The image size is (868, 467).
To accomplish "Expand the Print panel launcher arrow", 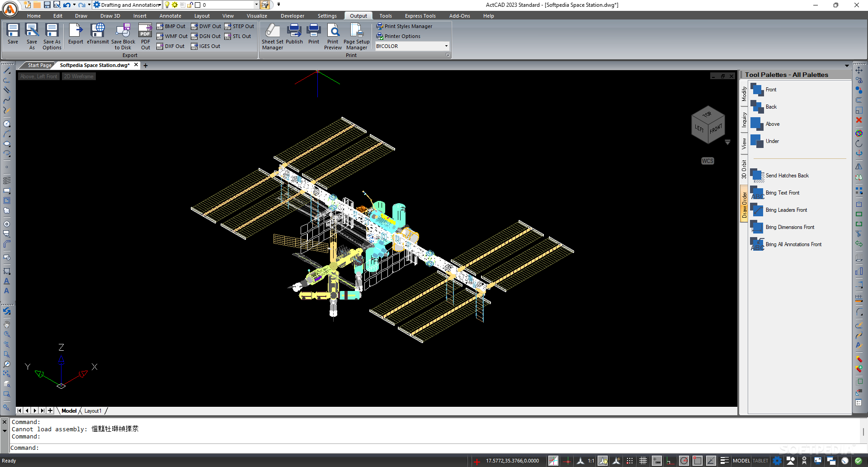I will click(448, 55).
